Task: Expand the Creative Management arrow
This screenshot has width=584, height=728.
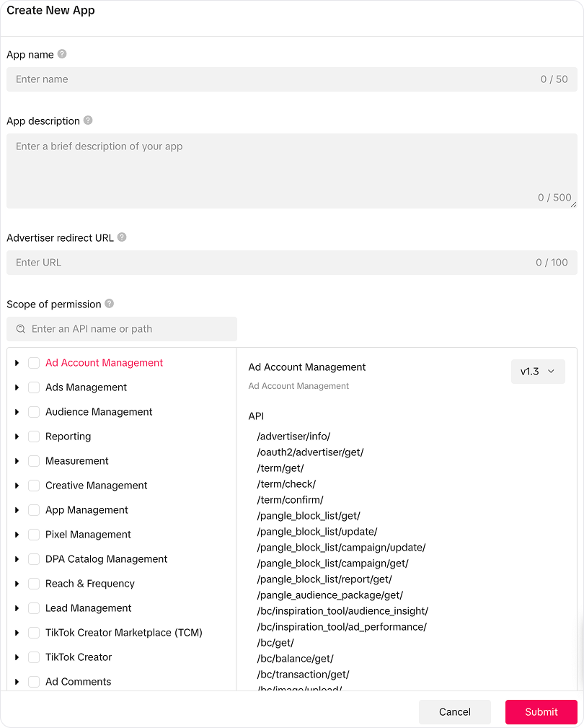Action: coord(17,486)
